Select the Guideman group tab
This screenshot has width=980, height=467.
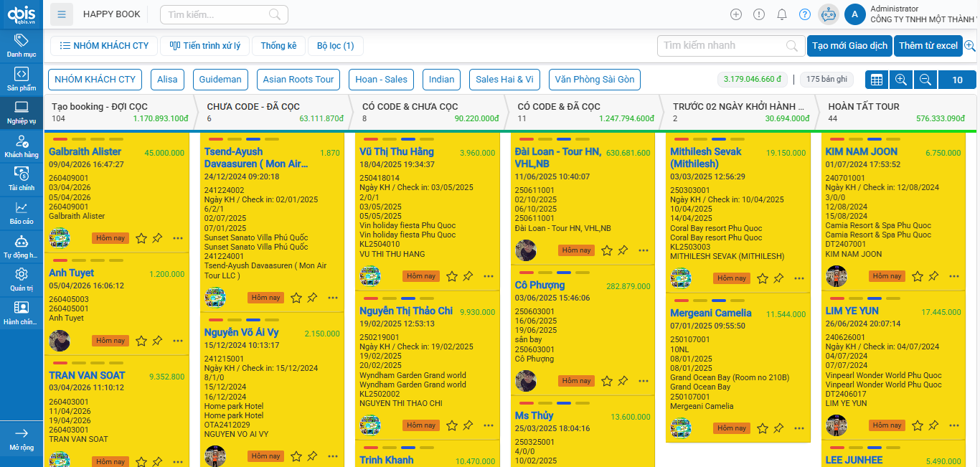click(x=221, y=80)
